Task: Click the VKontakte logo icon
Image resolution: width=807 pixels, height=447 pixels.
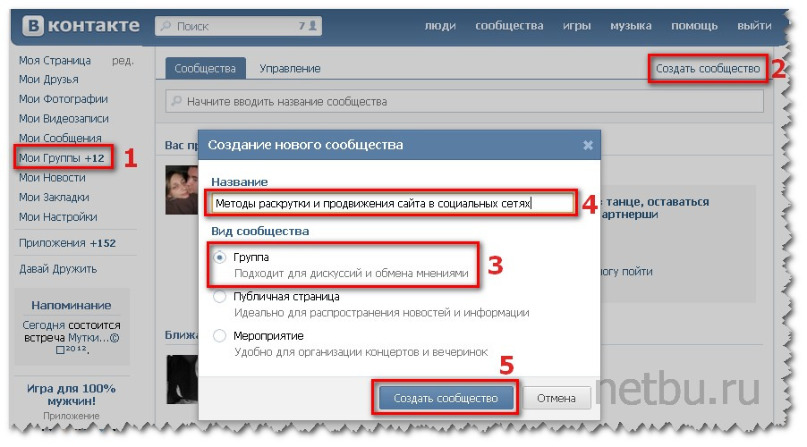Action: point(33,26)
